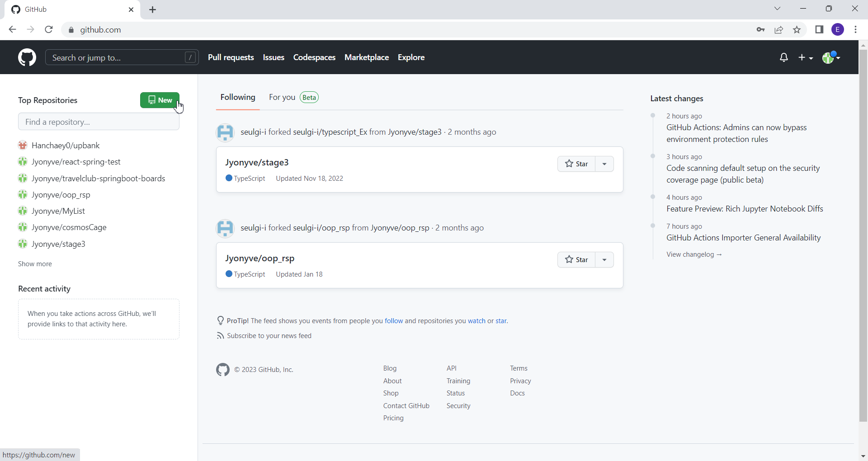The width and height of the screenshot is (868, 461).
Task: Open seulgi-i/typescript_Ex fork link
Action: (x=330, y=132)
